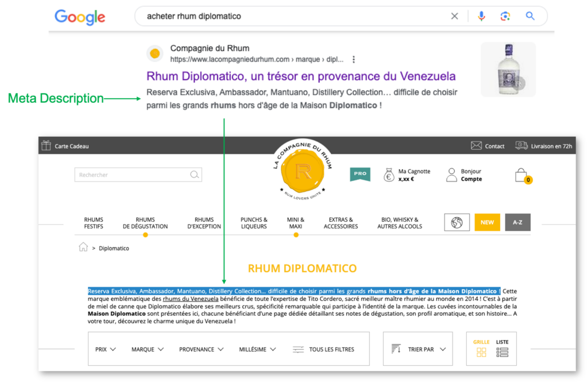This screenshot has height=383, width=588.
Task: Open the Google logo homepage
Action: click(x=80, y=17)
